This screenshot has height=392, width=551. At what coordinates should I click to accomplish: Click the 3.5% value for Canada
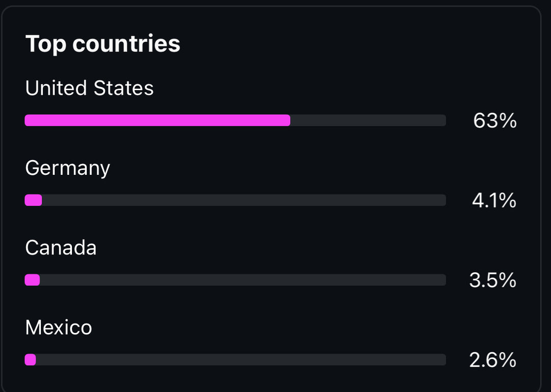coord(492,280)
